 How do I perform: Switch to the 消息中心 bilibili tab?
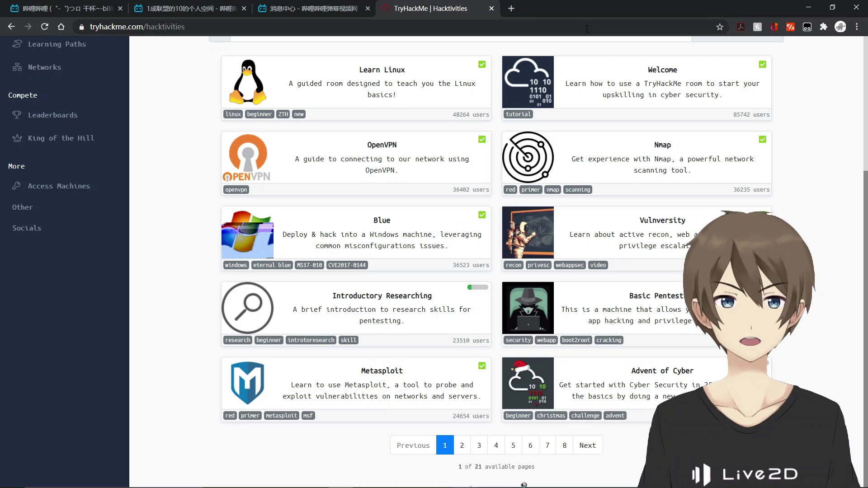(313, 9)
